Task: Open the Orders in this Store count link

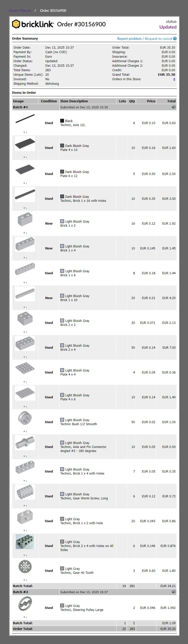Action: point(174,79)
